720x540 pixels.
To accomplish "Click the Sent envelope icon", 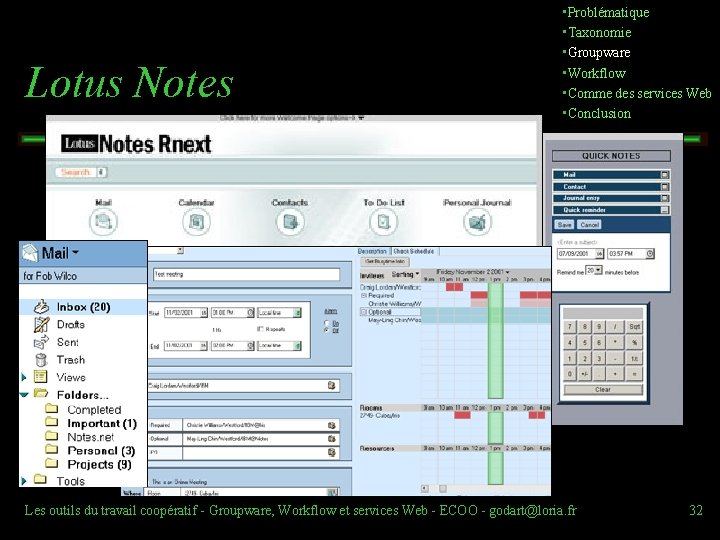I will 41,342.
